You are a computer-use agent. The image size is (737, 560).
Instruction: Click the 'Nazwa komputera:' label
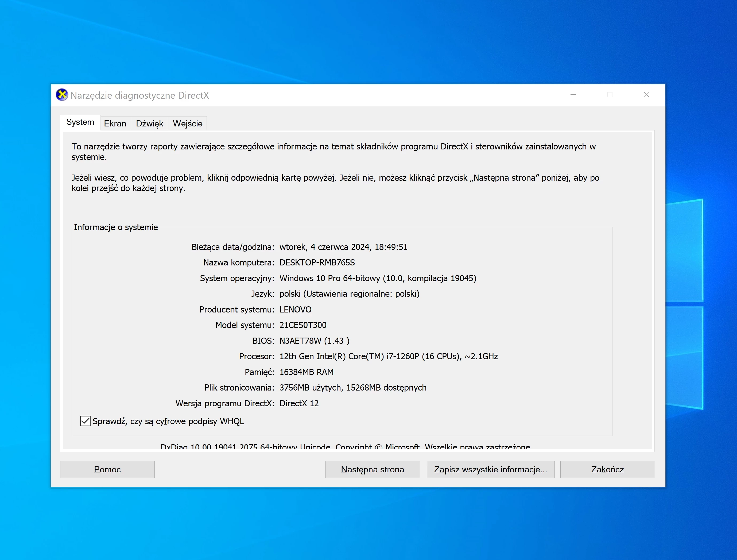pyautogui.click(x=239, y=263)
